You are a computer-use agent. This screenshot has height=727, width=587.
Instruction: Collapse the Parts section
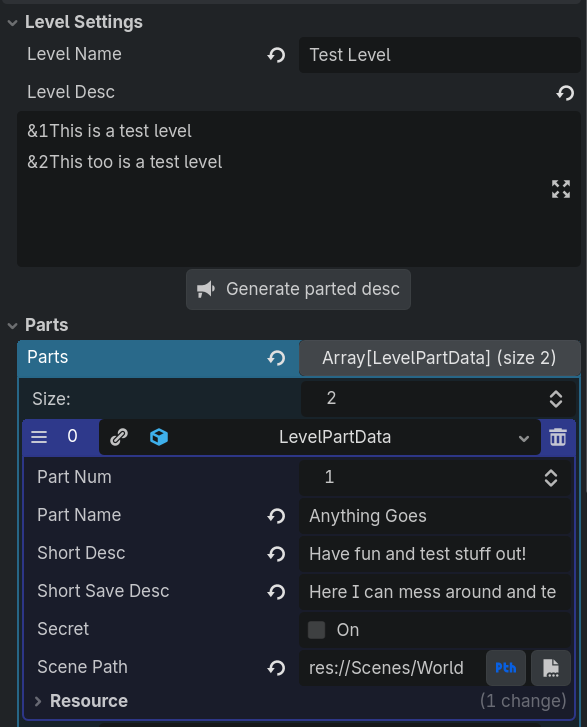click(x=13, y=326)
